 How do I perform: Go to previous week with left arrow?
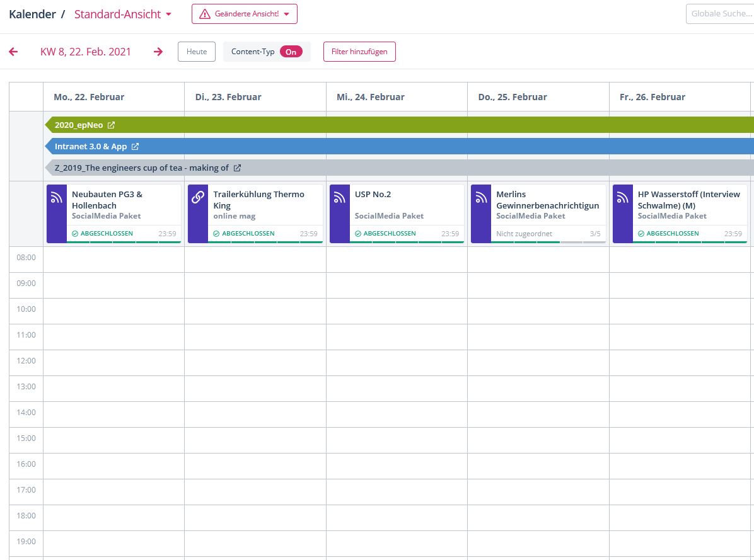(x=13, y=52)
